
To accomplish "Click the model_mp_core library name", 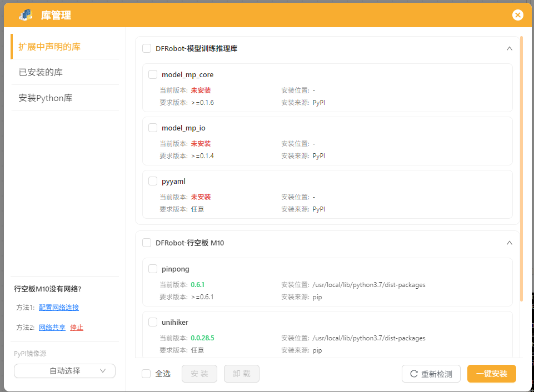I will pos(188,75).
